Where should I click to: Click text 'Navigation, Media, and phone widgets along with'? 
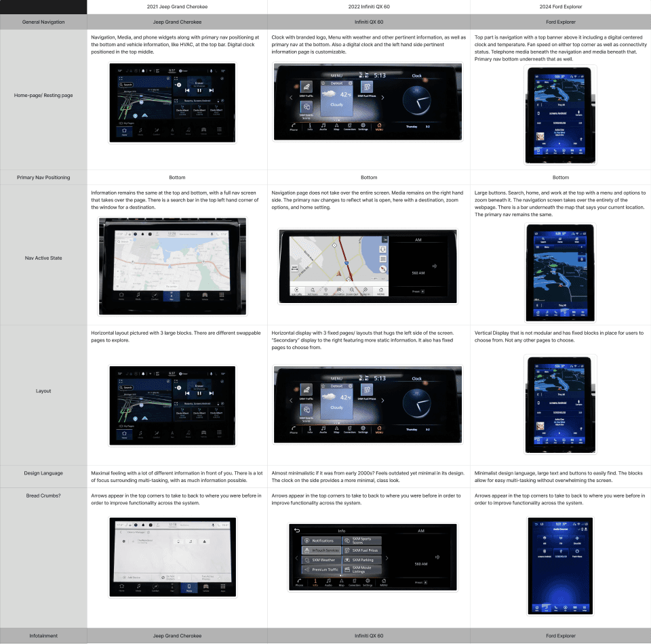point(145,37)
